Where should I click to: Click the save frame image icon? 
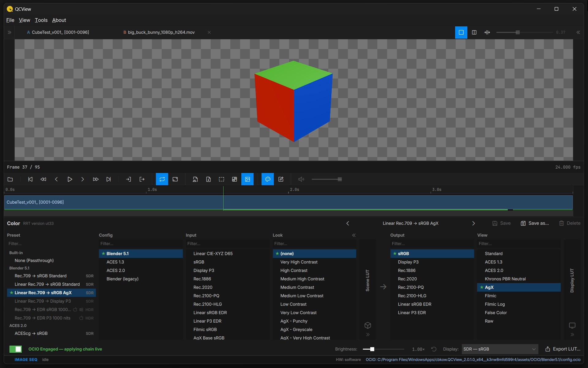195,179
